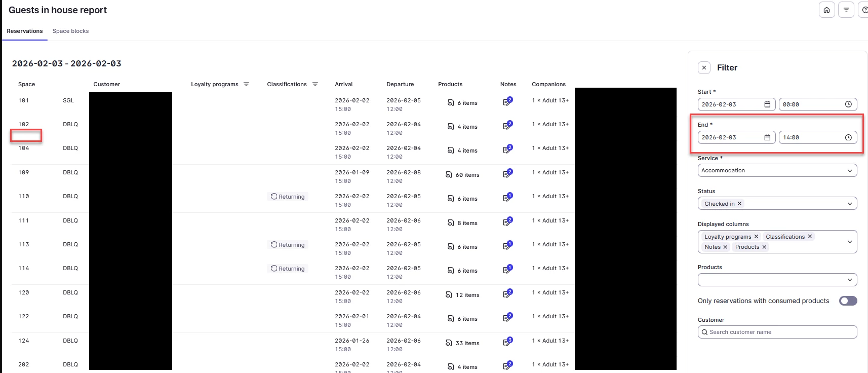Open notes icon for space 101
868x373 pixels.
point(507,101)
